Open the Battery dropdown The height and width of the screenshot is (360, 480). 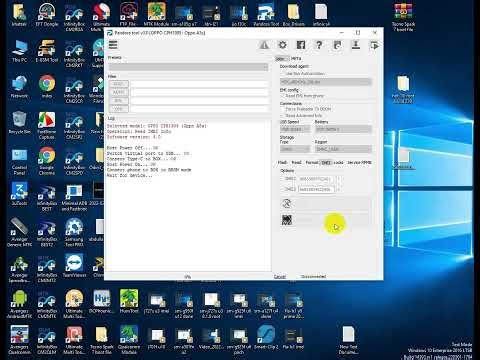(x=343, y=129)
